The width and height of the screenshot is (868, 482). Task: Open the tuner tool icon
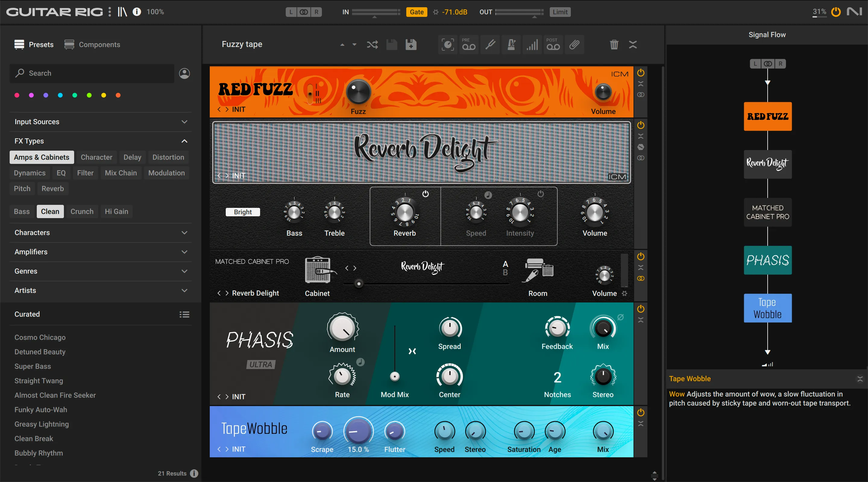click(490, 45)
